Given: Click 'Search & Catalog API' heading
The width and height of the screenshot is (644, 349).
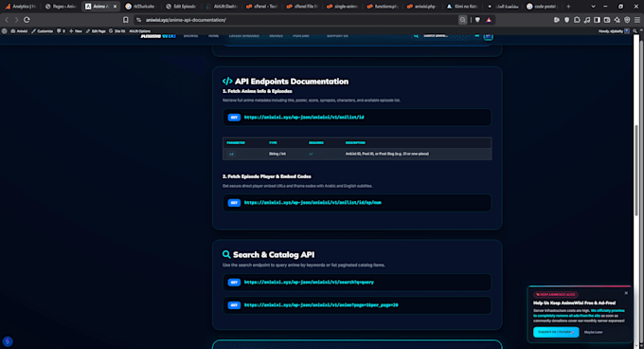Looking at the screenshot, I should (274, 255).
